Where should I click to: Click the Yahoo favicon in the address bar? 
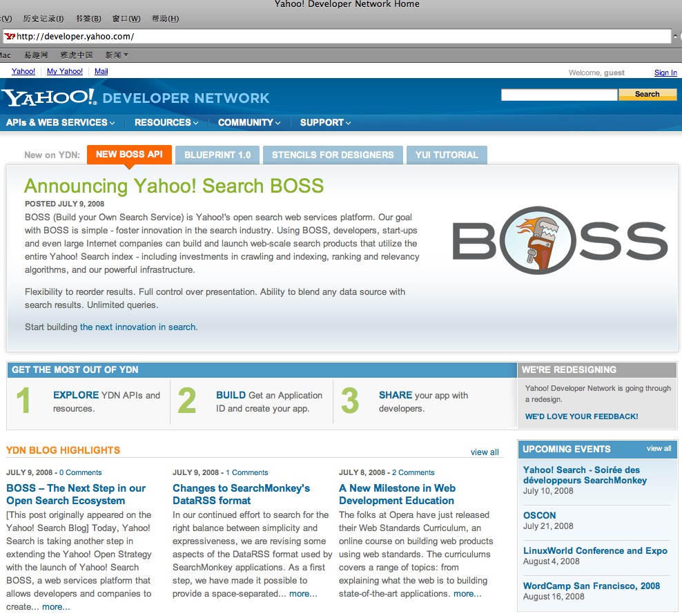tap(10, 37)
